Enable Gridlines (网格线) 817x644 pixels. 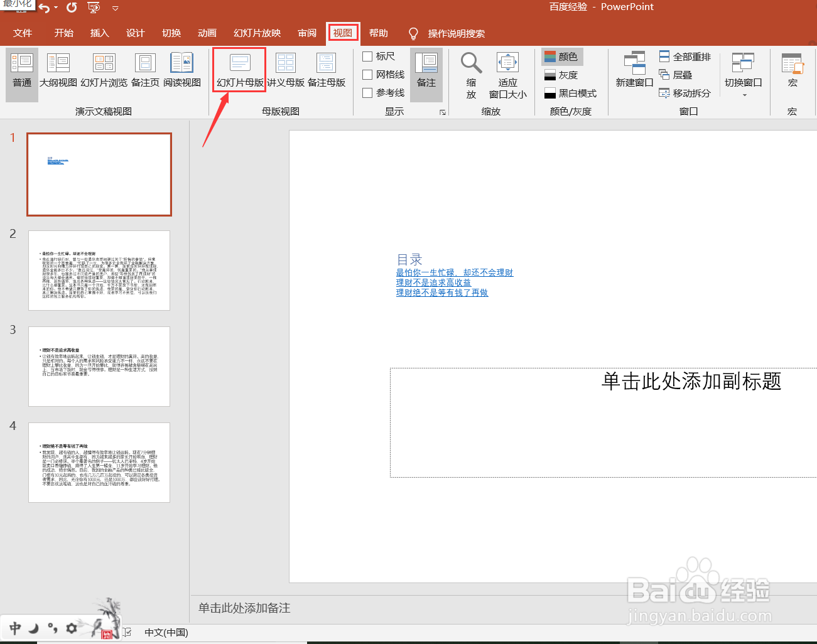367,74
